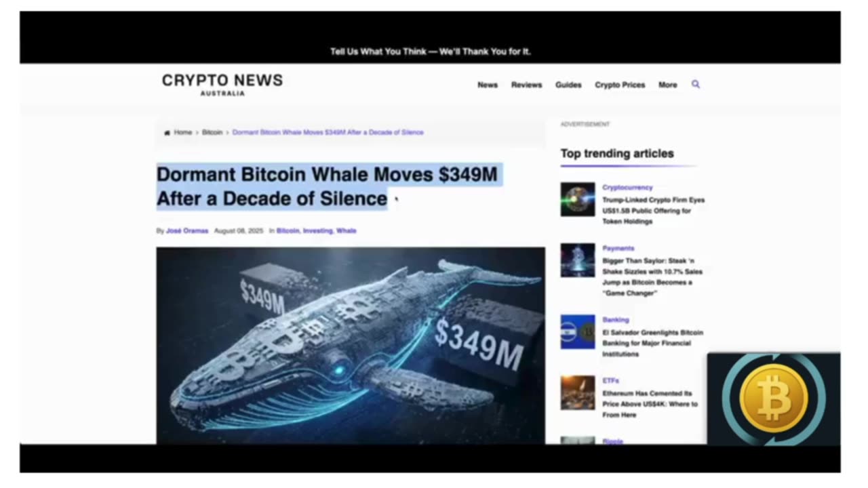Viewport: 868px width, 488px height.
Task: Click the whale $349M hero image
Action: coord(351,346)
